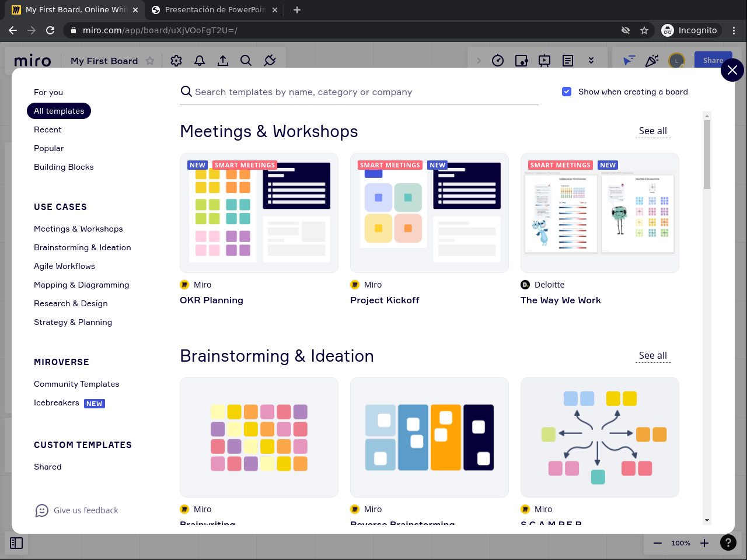This screenshot has height=560, width=747.
Task: Open the voting tool icon
Action: (x=521, y=61)
